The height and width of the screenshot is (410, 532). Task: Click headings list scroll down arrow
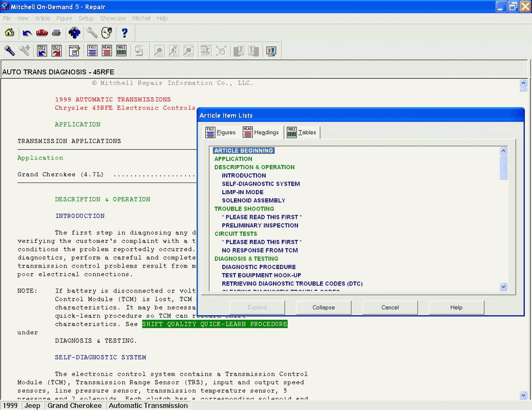coord(503,286)
